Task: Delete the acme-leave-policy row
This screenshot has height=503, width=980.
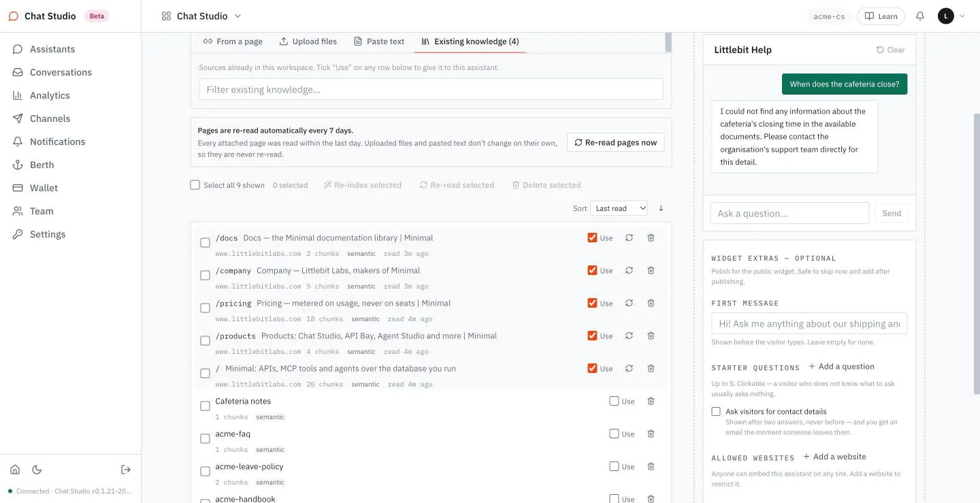Action: (x=651, y=466)
